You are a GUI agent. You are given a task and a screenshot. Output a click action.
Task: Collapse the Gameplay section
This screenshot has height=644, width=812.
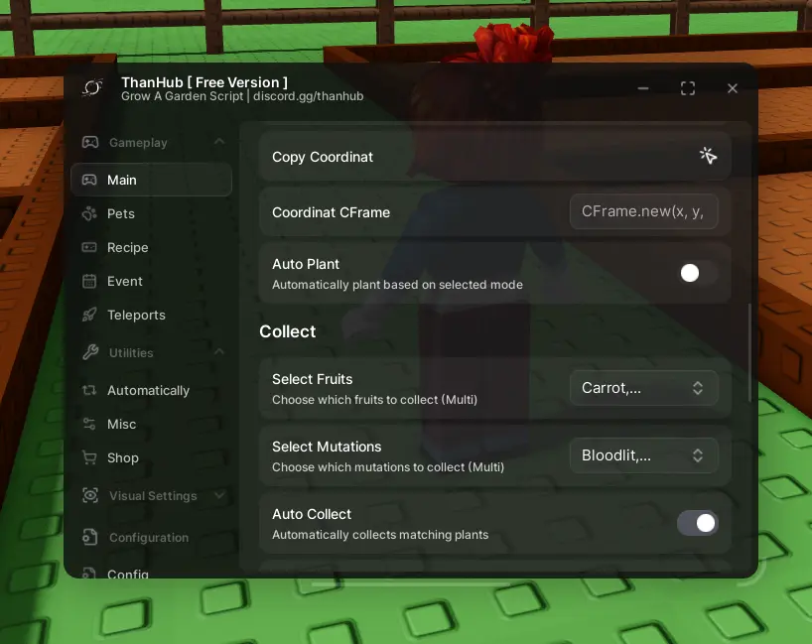[219, 142]
